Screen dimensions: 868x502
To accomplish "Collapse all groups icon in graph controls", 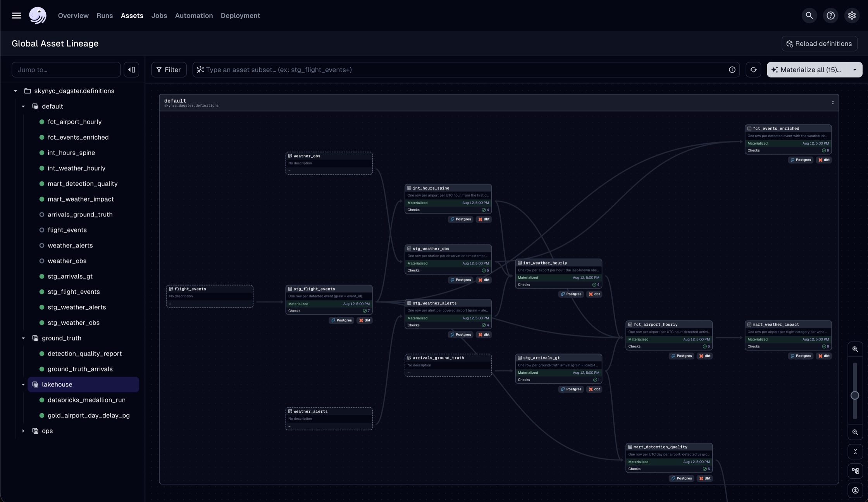I will [x=855, y=452].
